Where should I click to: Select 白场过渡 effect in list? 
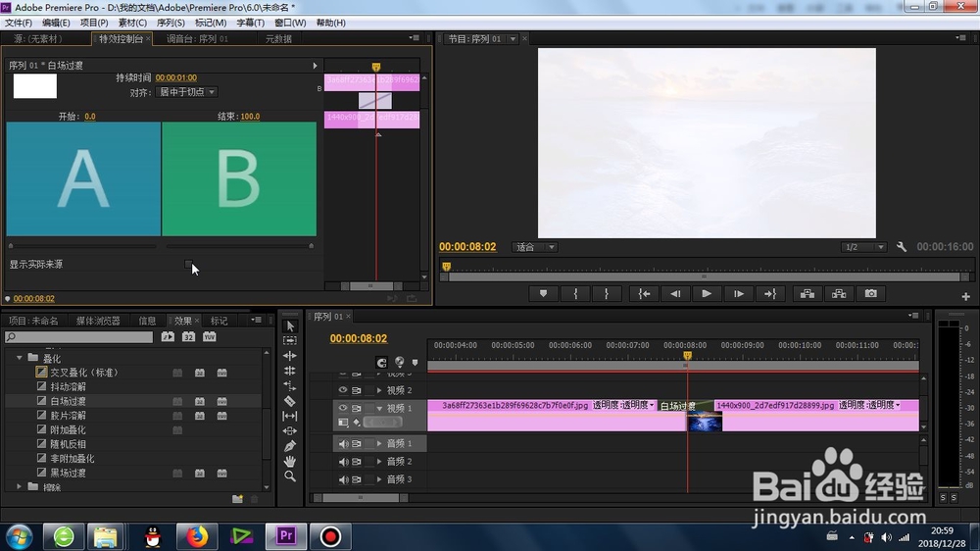coord(69,401)
